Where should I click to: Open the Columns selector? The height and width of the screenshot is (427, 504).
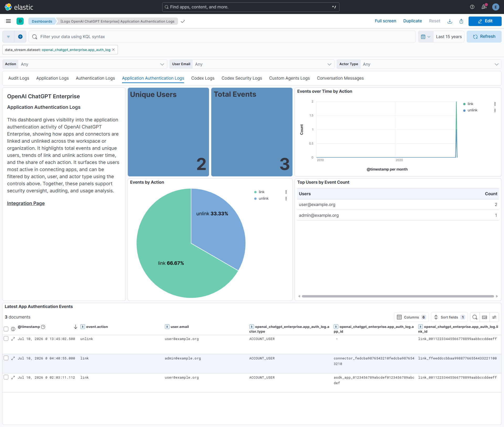pos(411,317)
